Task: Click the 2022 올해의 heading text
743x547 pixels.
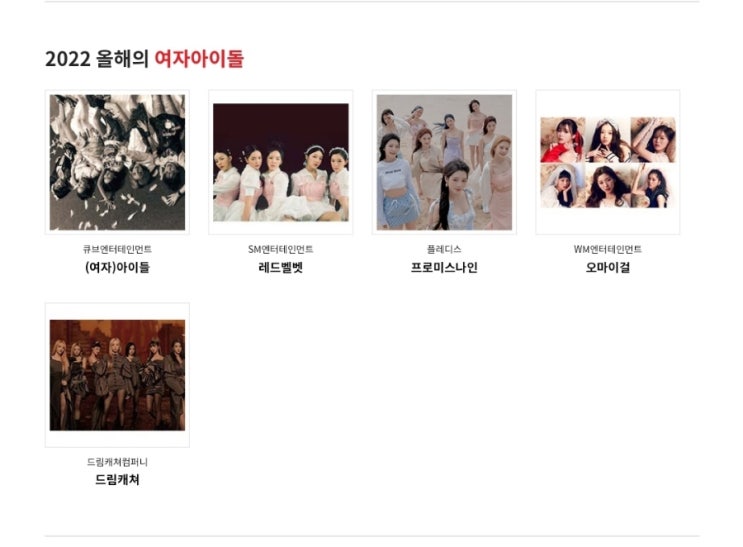Action: (97, 59)
